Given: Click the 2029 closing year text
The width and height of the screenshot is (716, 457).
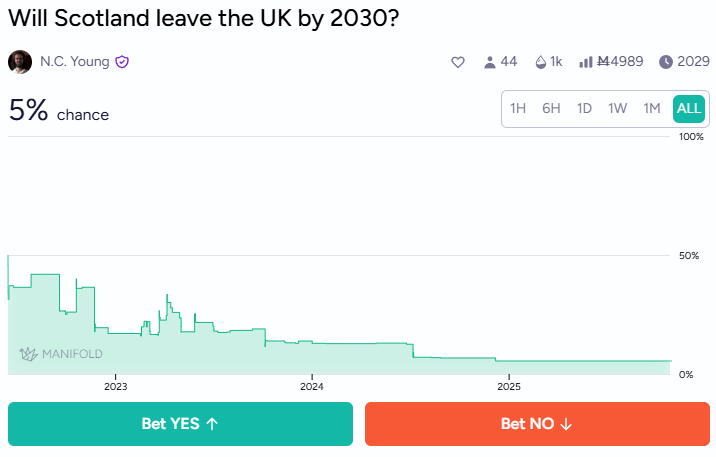Looking at the screenshot, I should click(693, 62).
